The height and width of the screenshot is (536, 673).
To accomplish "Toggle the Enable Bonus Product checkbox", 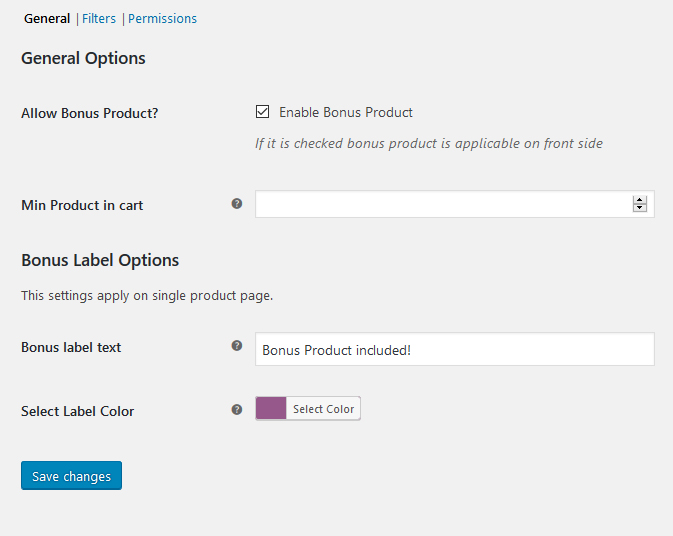I will (263, 112).
